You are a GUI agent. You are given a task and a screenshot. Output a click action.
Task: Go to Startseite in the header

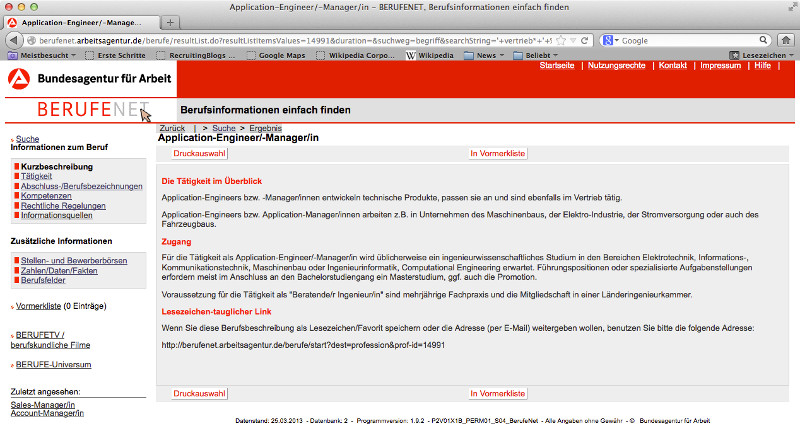point(557,65)
